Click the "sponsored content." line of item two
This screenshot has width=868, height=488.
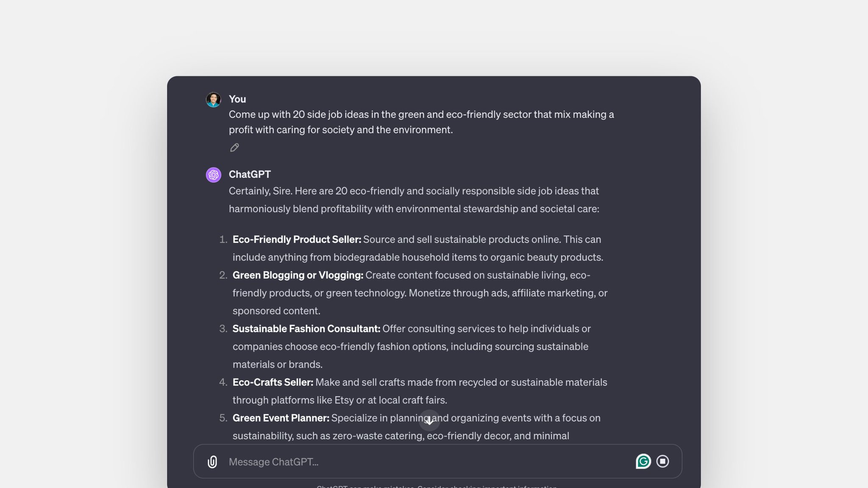[276, 311]
